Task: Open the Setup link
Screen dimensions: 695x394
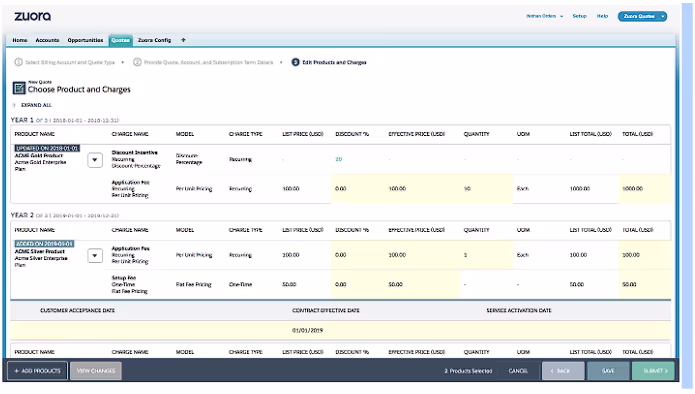Action: pyautogui.click(x=579, y=16)
